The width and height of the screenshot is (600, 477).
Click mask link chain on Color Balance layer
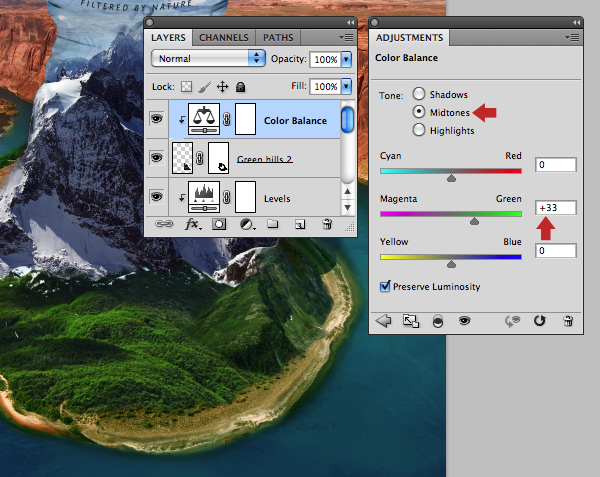coord(227,119)
